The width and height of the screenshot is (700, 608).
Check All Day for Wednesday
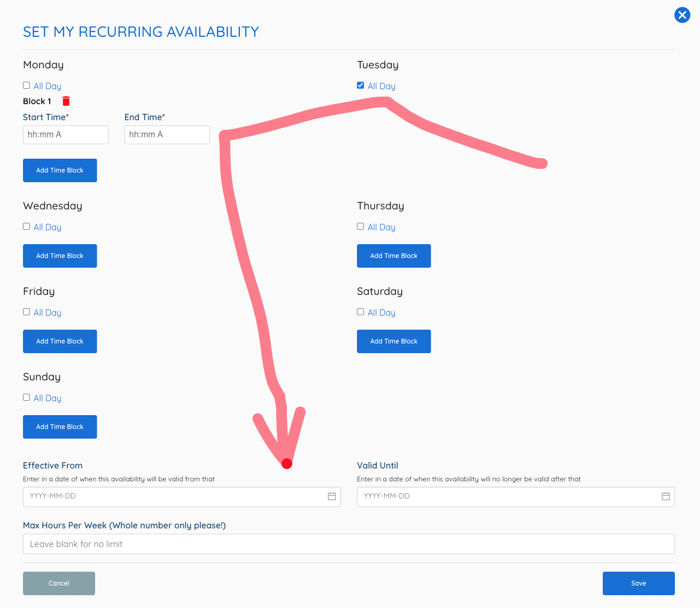pos(27,227)
